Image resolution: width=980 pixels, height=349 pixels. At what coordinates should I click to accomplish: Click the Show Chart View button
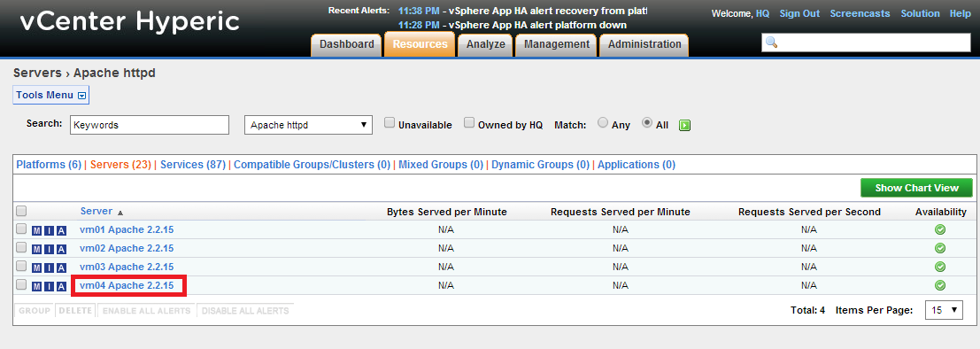917,189
